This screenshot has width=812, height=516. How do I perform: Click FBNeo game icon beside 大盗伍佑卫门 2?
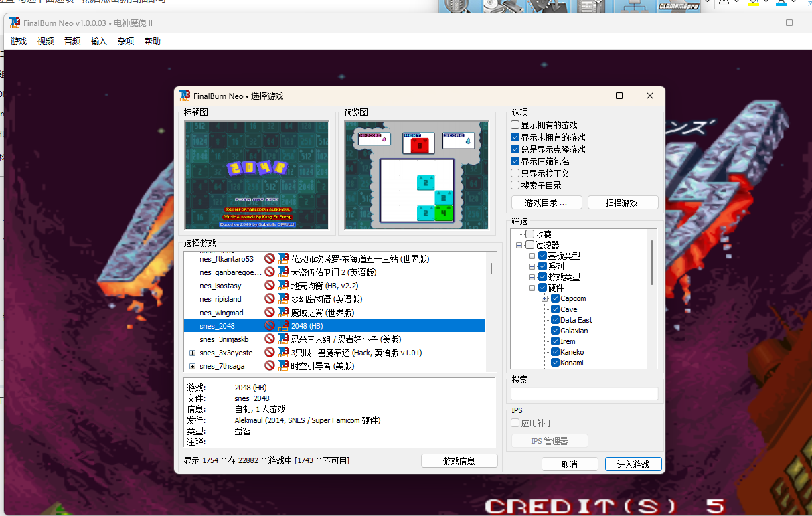[283, 272]
